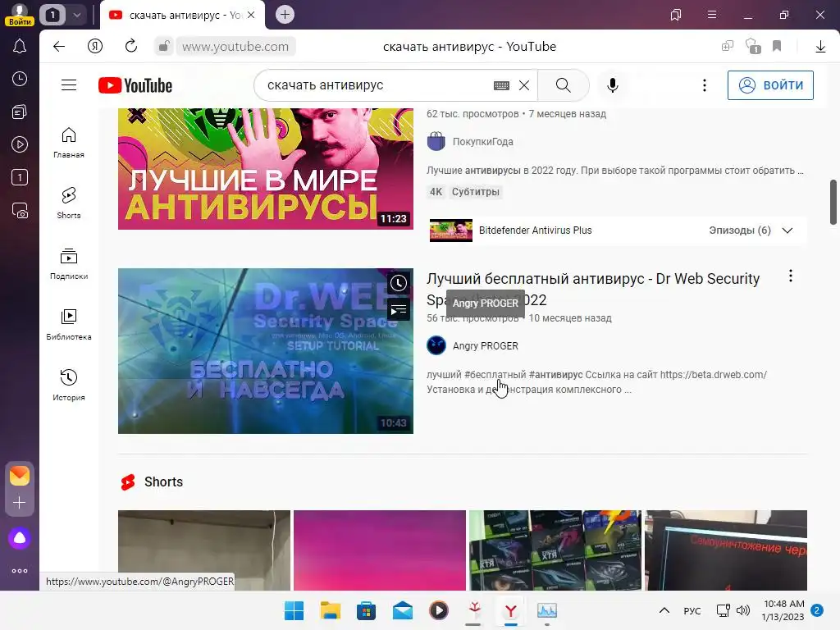Expand Эпизоды (6) chevron
The height and width of the screenshot is (630, 840).
[x=787, y=231]
